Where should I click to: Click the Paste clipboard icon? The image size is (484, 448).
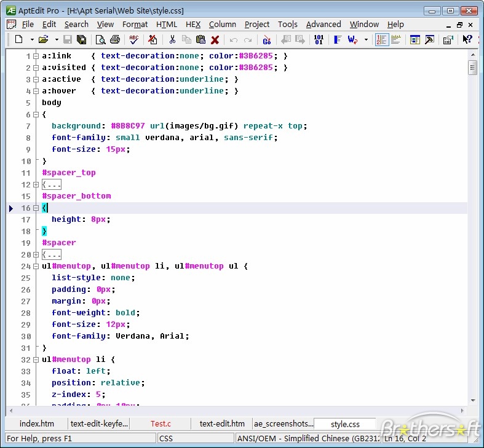click(x=200, y=40)
